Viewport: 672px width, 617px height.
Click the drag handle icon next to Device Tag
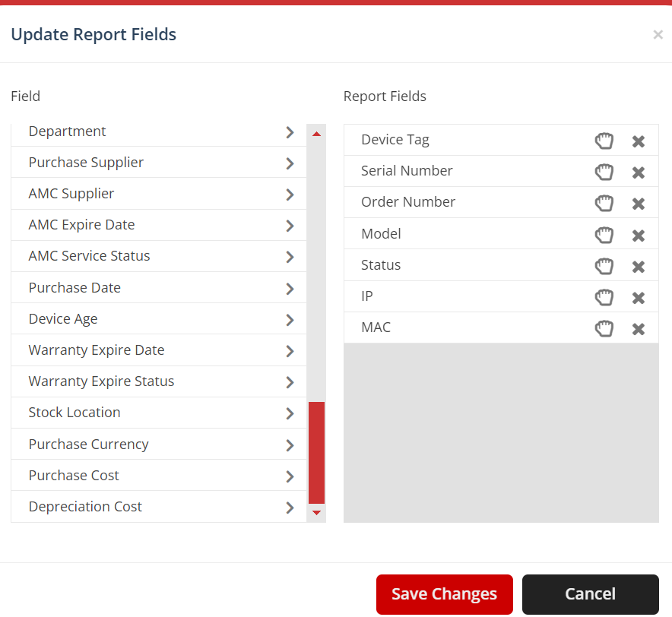tap(604, 140)
